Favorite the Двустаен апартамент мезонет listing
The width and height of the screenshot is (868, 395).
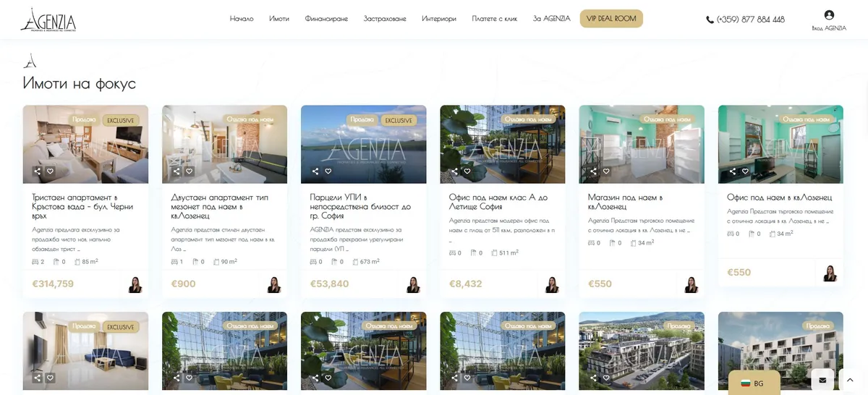(190, 171)
